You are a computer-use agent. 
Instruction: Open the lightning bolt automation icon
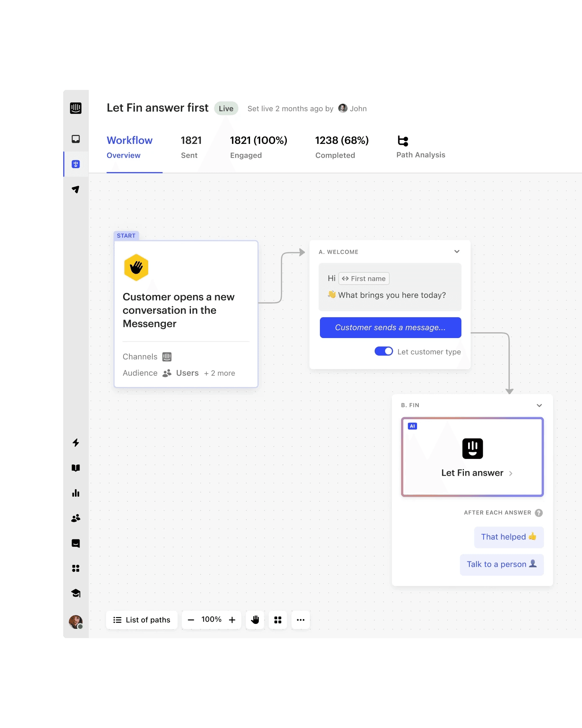pos(76,443)
